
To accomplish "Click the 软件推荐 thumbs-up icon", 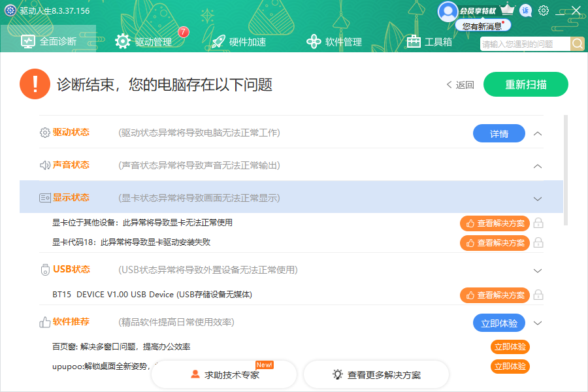I will coord(44,322).
